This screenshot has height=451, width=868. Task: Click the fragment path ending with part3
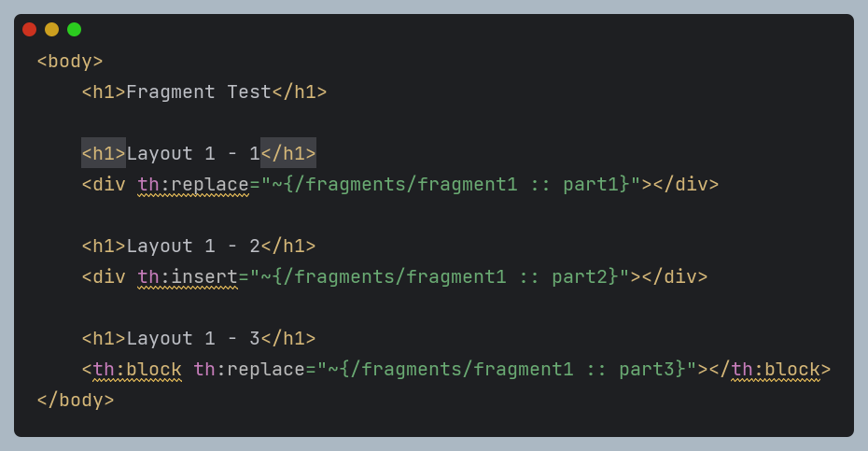pos(507,370)
